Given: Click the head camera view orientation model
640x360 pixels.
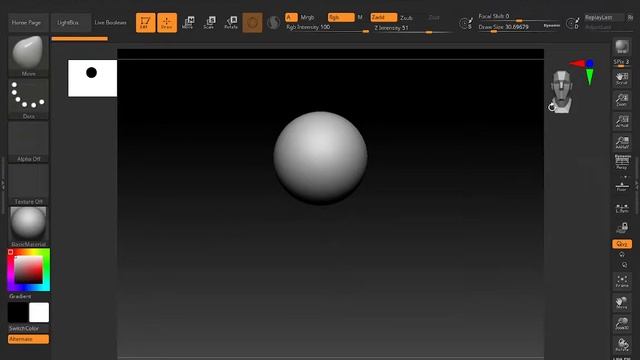Looking at the screenshot, I should (561, 91).
